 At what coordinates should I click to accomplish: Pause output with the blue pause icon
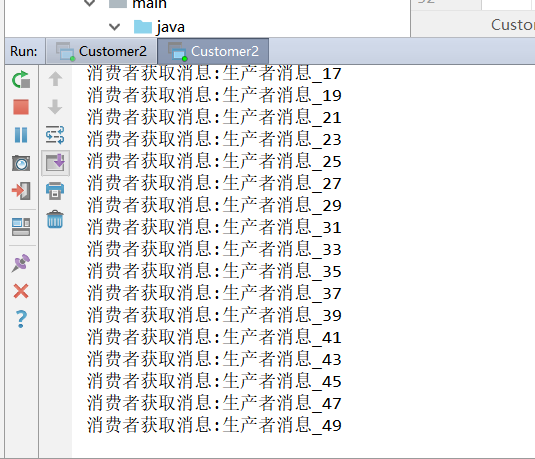pos(21,135)
